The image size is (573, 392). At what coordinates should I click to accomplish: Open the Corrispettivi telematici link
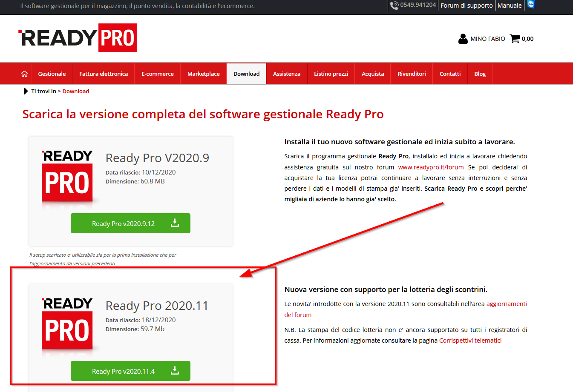(470, 340)
